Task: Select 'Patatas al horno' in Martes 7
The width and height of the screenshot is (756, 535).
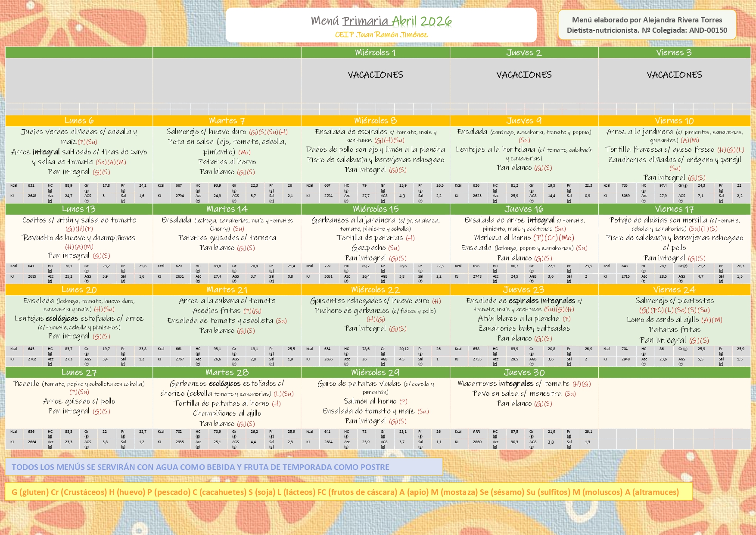Action: 227,162
